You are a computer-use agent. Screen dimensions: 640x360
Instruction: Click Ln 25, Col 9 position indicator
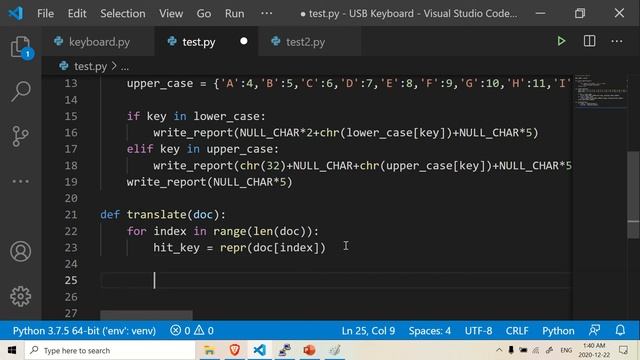(368, 331)
